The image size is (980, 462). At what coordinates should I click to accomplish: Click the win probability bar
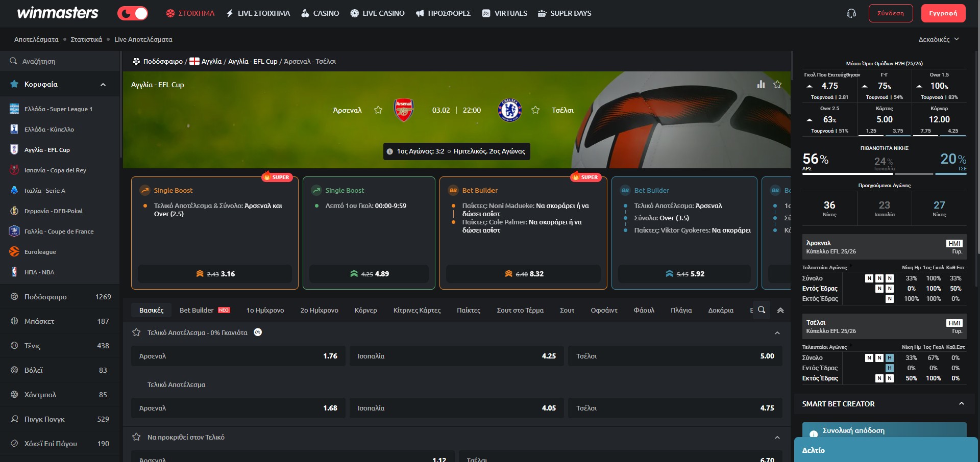(884, 174)
